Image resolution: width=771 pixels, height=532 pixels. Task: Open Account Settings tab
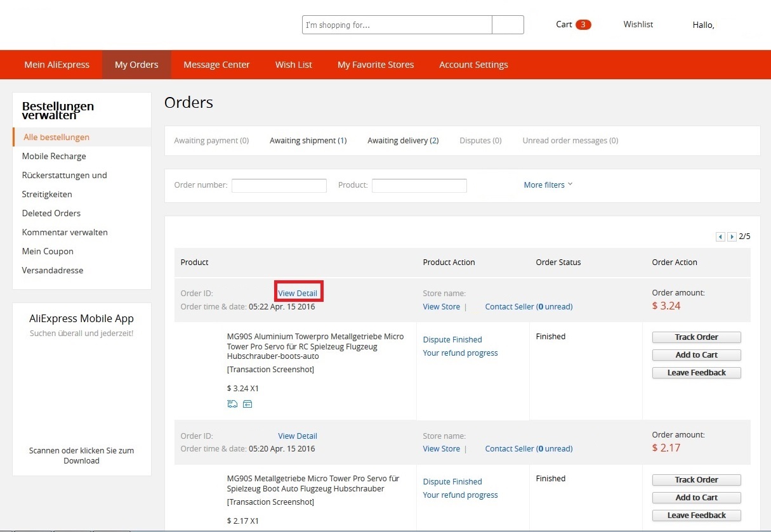tap(473, 65)
